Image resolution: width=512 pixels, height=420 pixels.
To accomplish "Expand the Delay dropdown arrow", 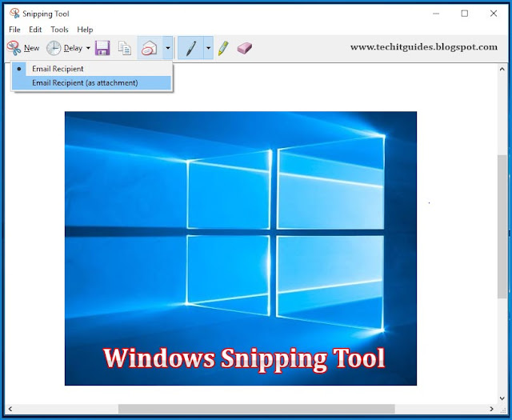I will (x=88, y=48).
